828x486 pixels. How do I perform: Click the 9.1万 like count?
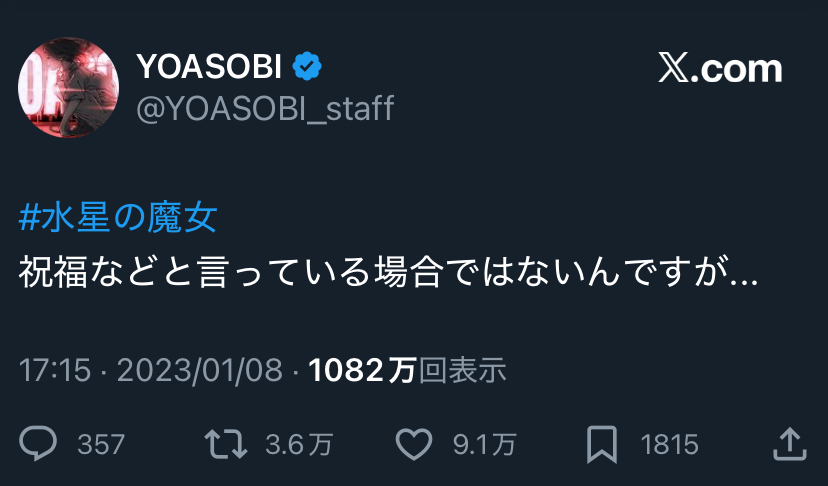point(483,444)
